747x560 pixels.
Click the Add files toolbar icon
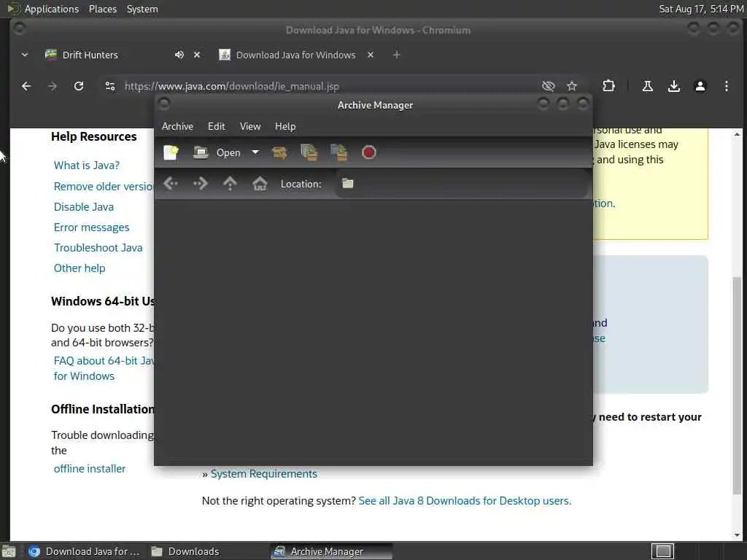[309, 152]
